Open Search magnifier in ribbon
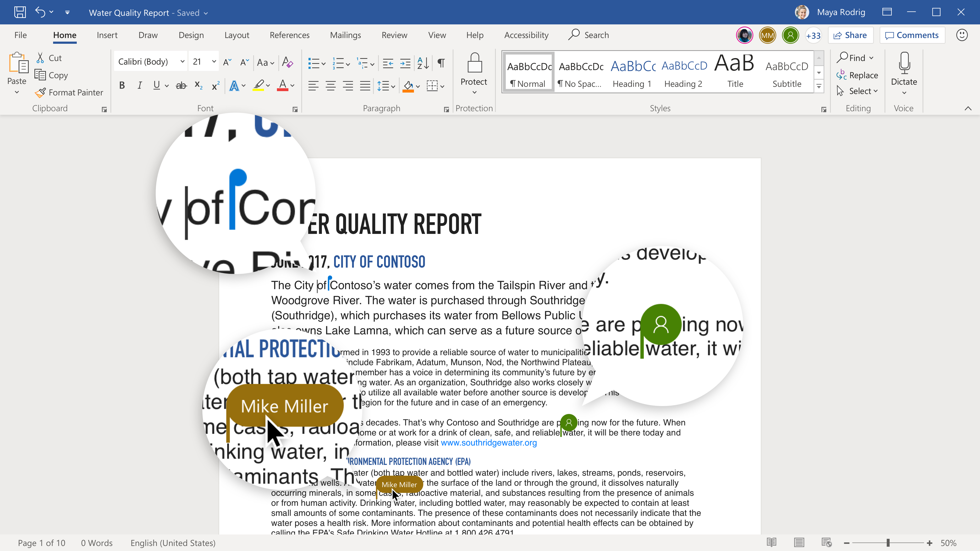The image size is (980, 551). pos(574,35)
